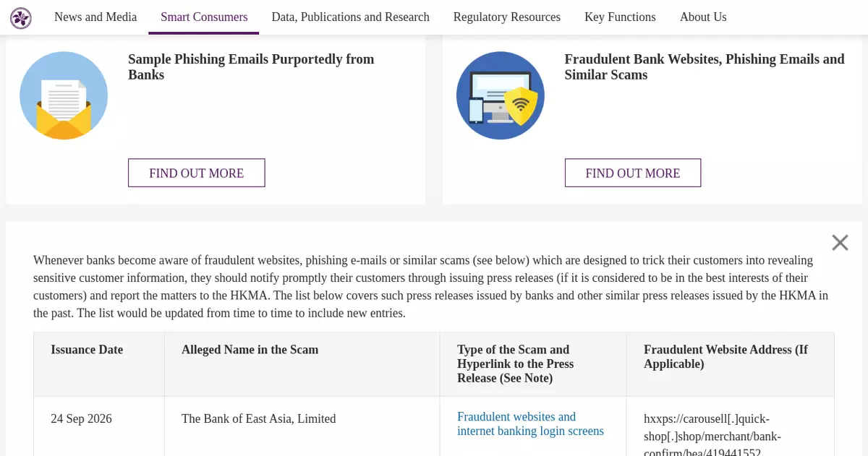Open the Regulatory Resources menu
Viewport: 868px width, 456px height.
(507, 17)
